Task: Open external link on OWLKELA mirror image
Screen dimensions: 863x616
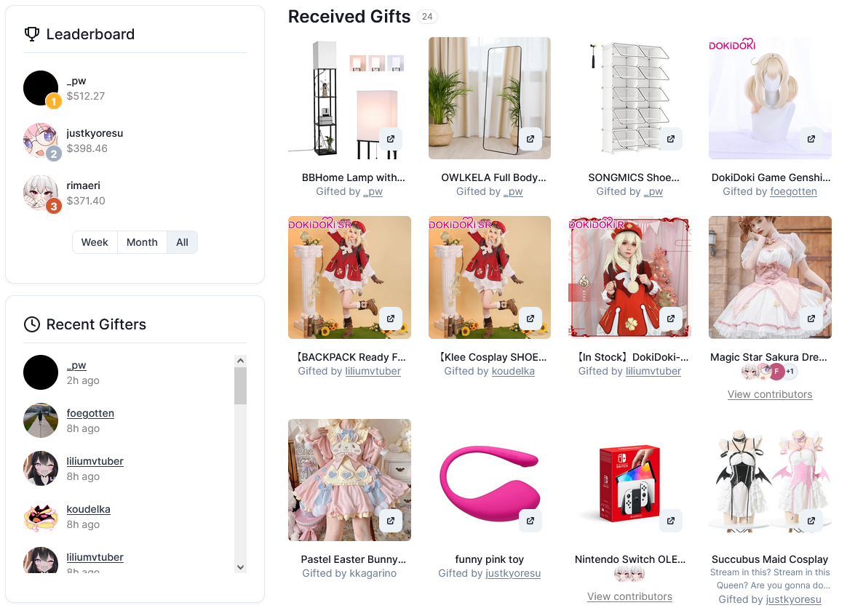Action: (530, 139)
